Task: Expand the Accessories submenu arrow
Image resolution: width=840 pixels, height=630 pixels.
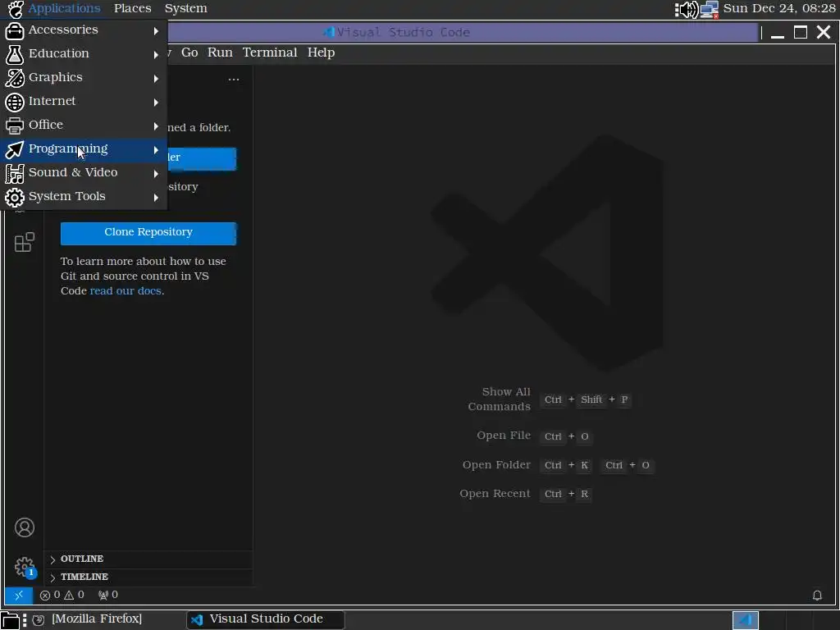Action: 156,31
